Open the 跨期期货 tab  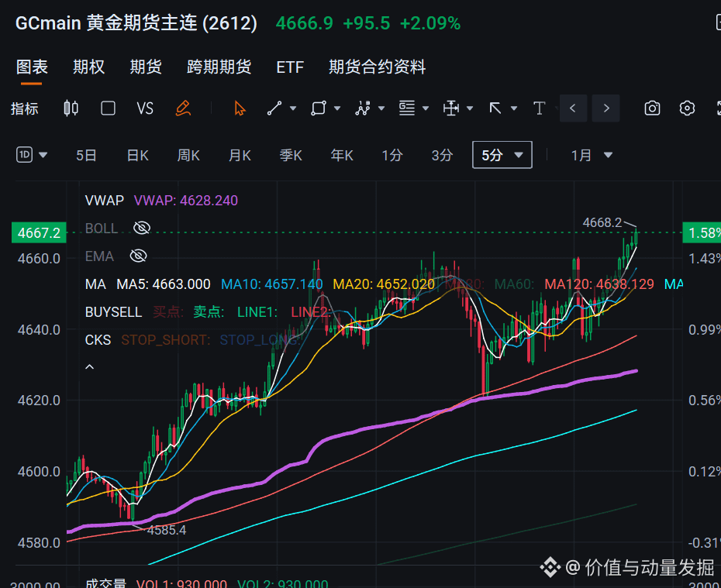(219, 67)
